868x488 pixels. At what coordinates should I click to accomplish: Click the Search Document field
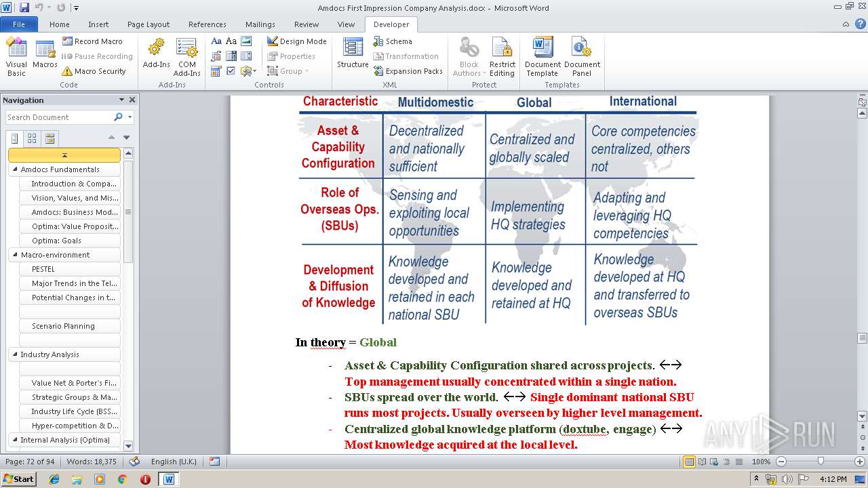[x=59, y=117]
